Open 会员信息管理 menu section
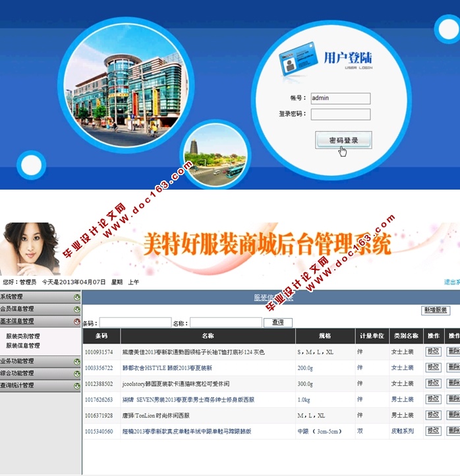 point(40,309)
